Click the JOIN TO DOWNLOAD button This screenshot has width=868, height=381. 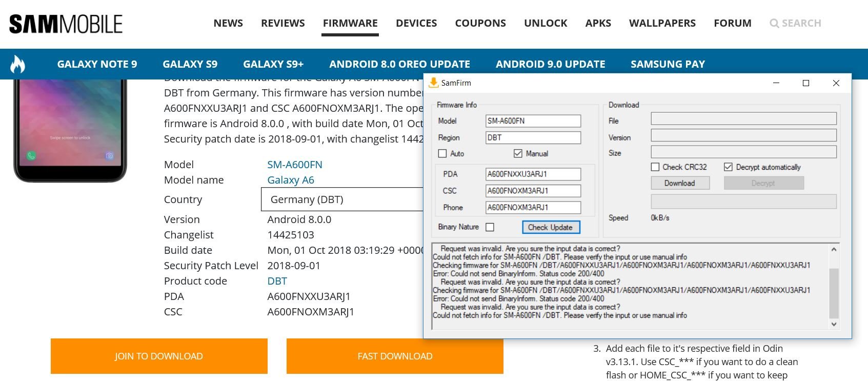(x=159, y=356)
